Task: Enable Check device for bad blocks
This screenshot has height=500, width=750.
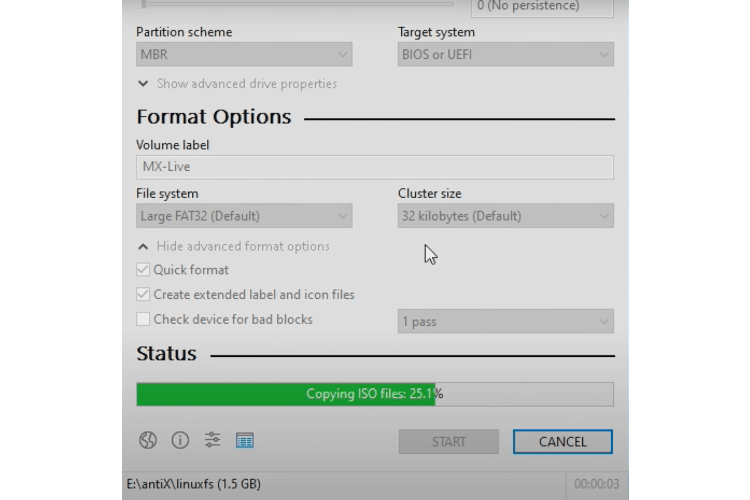Action: point(143,319)
